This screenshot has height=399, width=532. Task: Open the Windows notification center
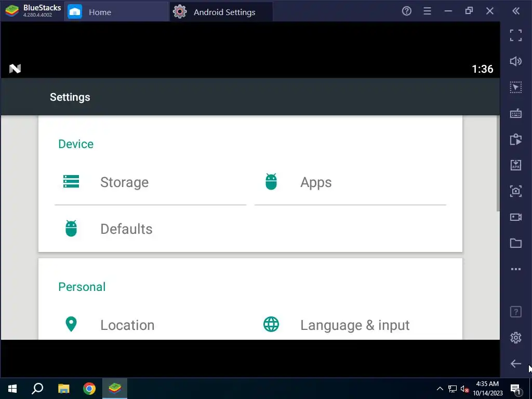click(x=515, y=389)
